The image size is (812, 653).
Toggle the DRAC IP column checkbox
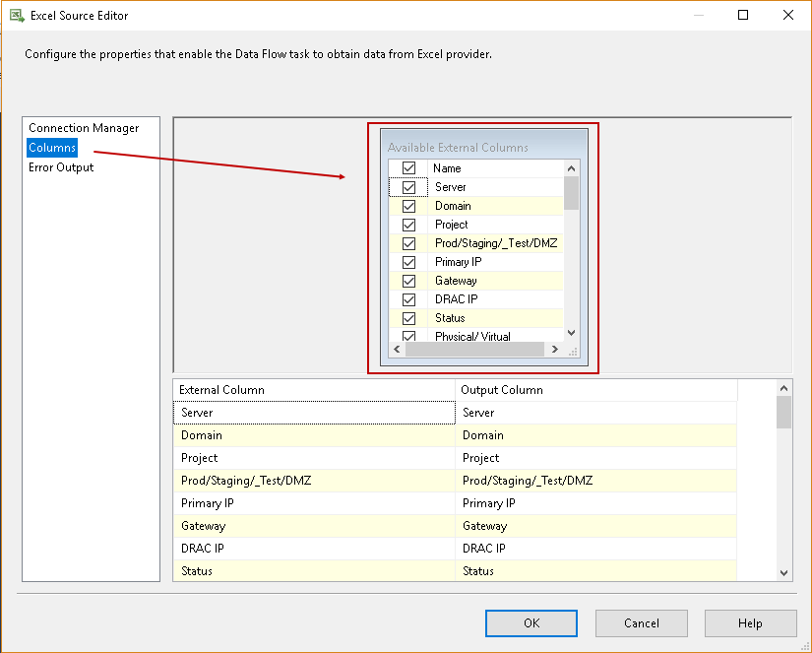coord(408,299)
